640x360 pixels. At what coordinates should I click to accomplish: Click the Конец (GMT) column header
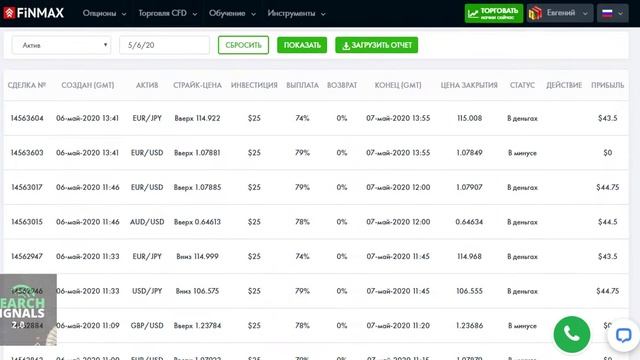click(x=398, y=85)
